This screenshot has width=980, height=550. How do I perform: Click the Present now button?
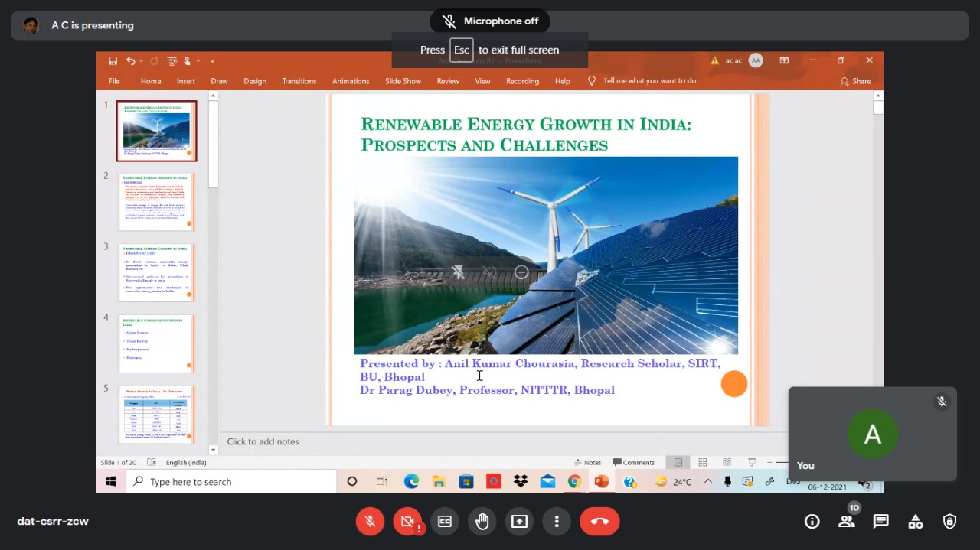[x=520, y=522]
